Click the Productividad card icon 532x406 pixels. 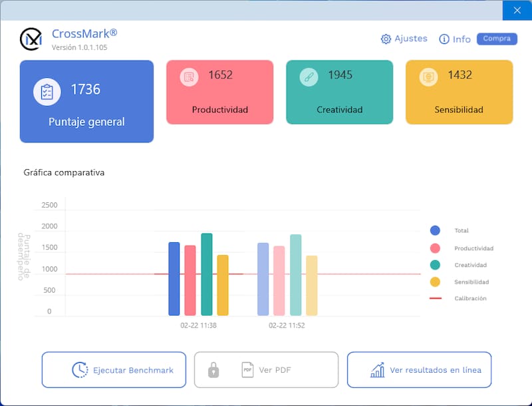(x=188, y=77)
